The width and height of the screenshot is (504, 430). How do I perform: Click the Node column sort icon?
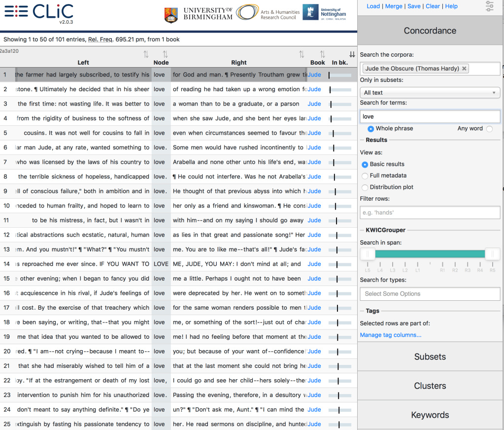pyautogui.click(x=165, y=54)
